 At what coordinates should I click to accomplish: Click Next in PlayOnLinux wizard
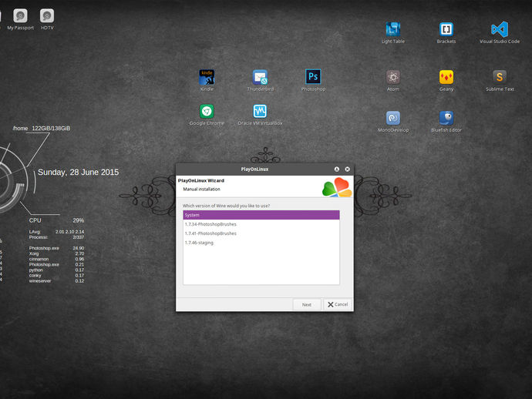(307, 304)
